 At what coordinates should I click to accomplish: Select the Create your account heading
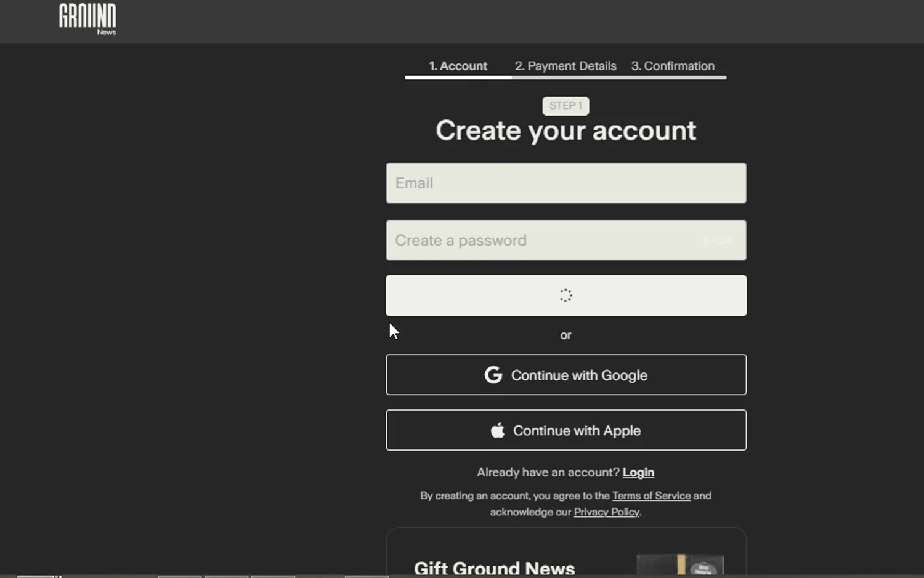(565, 130)
